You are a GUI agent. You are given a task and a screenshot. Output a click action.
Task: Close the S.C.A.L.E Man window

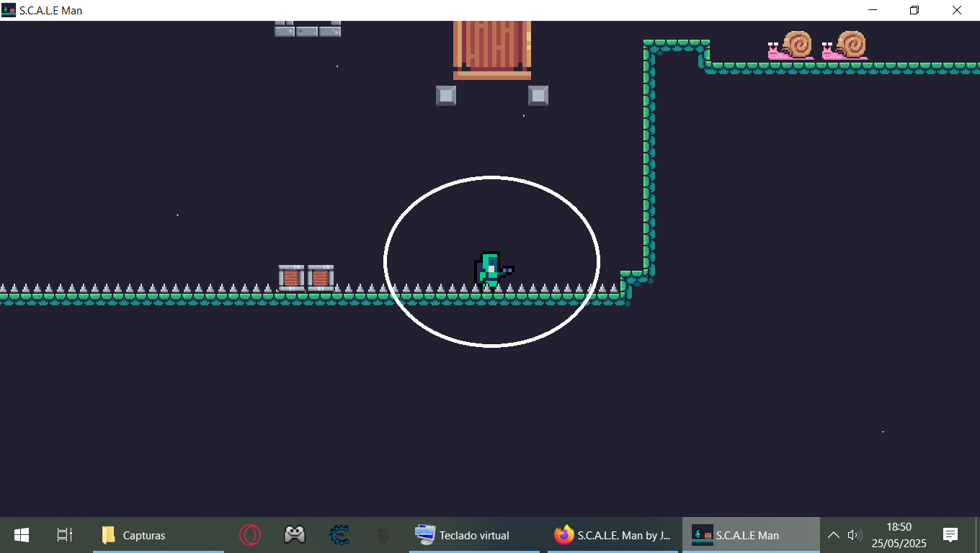[x=957, y=10]
